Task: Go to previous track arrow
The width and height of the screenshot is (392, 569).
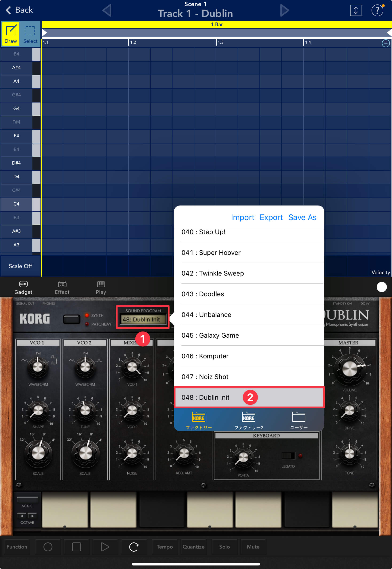Action: [x=107, y=10]
